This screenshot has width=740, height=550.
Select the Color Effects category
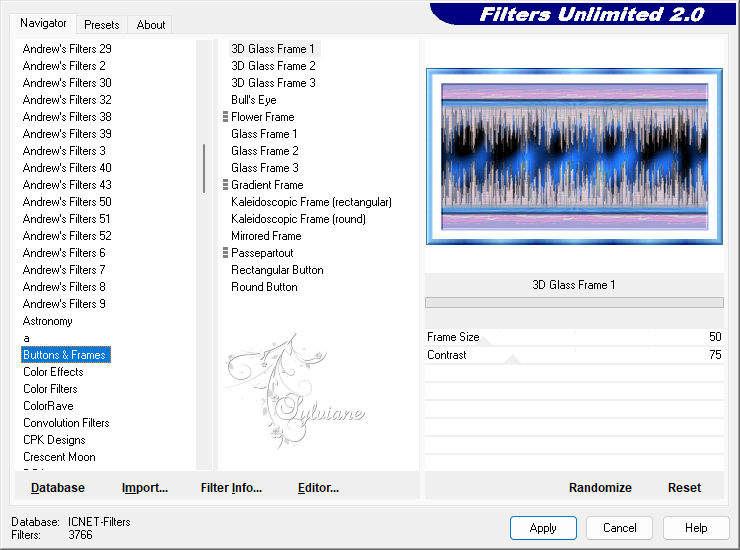[x=53, y=372]
